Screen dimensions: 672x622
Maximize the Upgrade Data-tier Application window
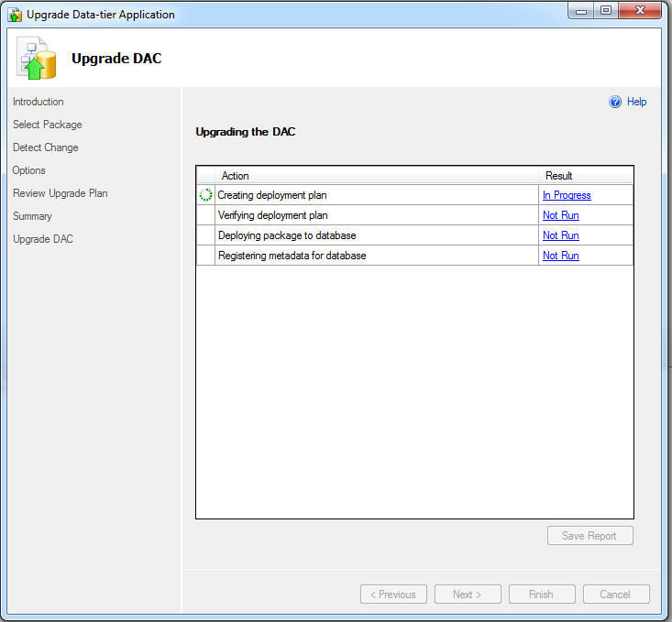[x=606, y=11]
